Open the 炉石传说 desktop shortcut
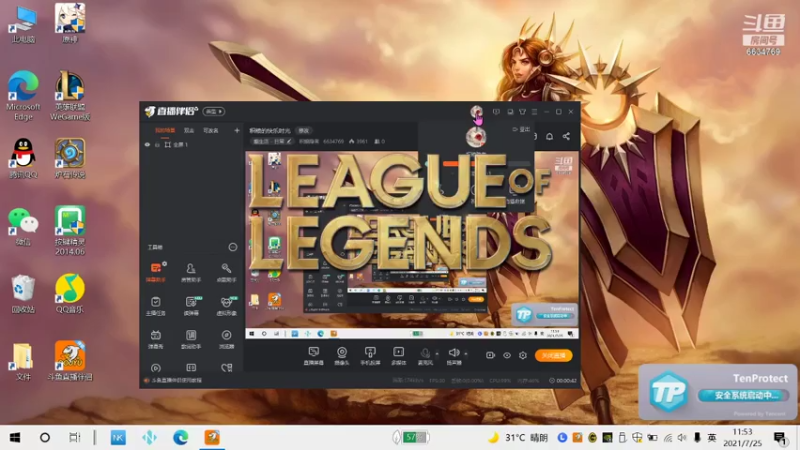This screenshot has width=800, height=450. click(x=70, y=158)
